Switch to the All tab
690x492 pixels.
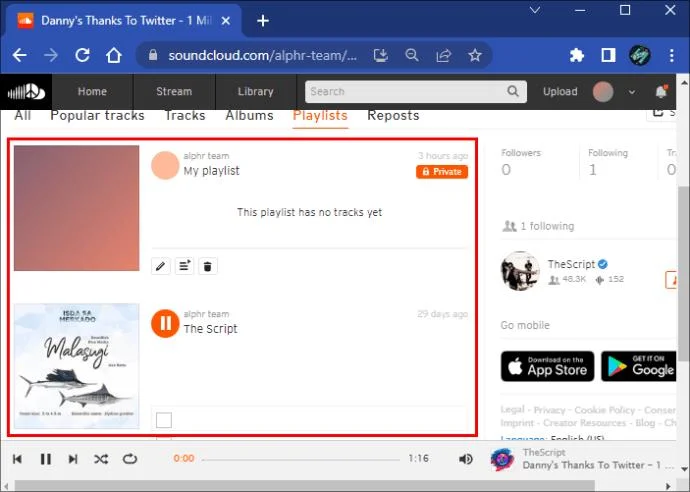[22, 115]
